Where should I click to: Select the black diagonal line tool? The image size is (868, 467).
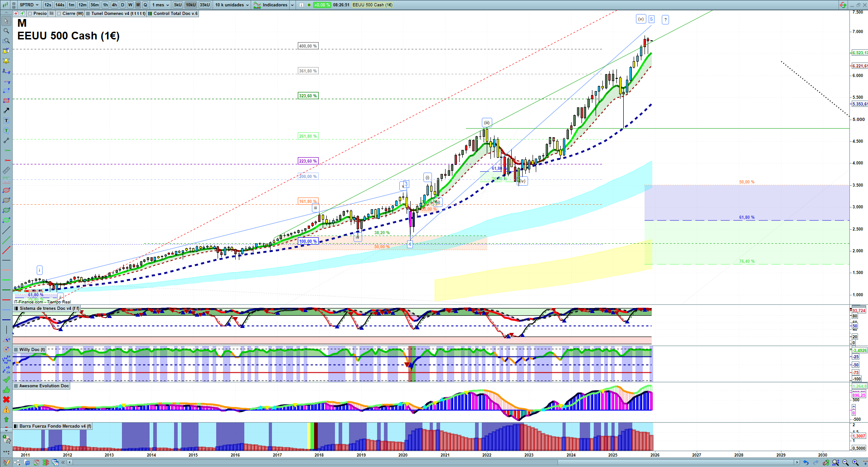pos(6,230)
